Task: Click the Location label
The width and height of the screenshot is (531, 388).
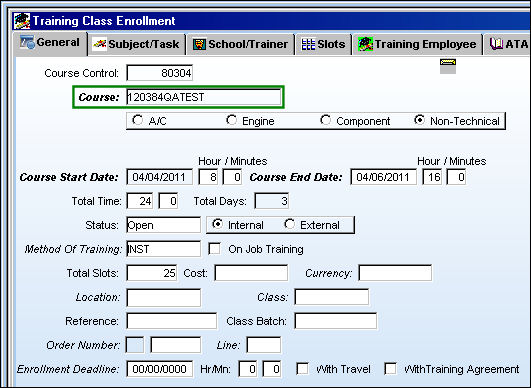Action: (98, 297)
